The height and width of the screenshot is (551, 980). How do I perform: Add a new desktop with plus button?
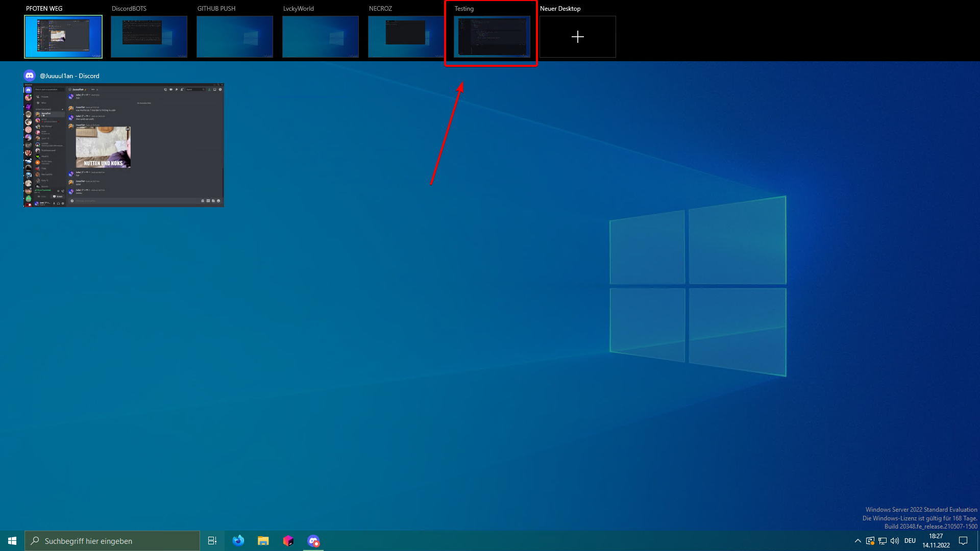click(x=577, y=37)
